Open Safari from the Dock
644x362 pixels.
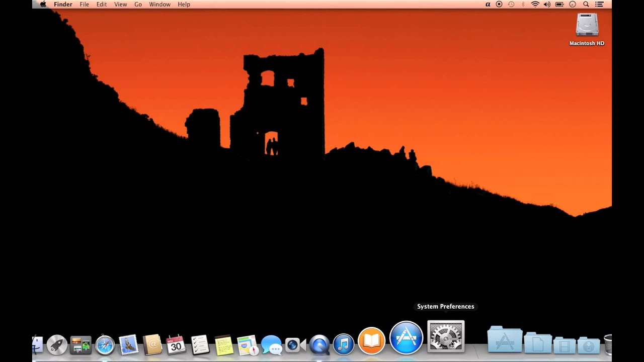pos(104,346)
